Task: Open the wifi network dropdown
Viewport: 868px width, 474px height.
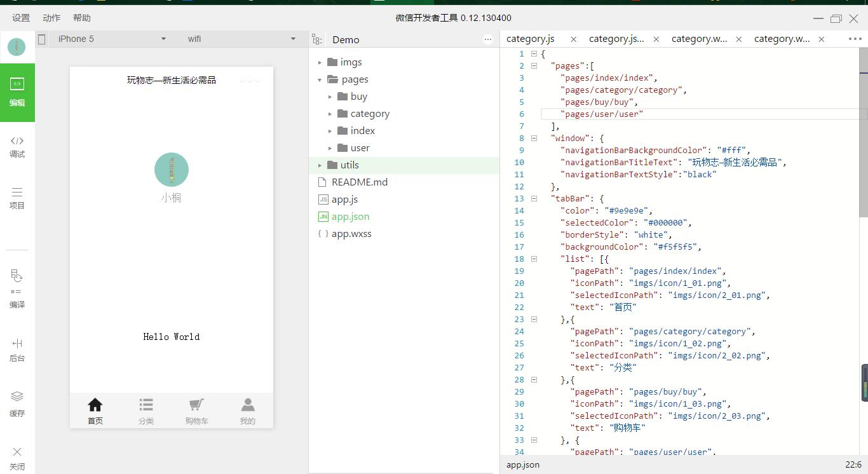Action: (x=241, y=39)
